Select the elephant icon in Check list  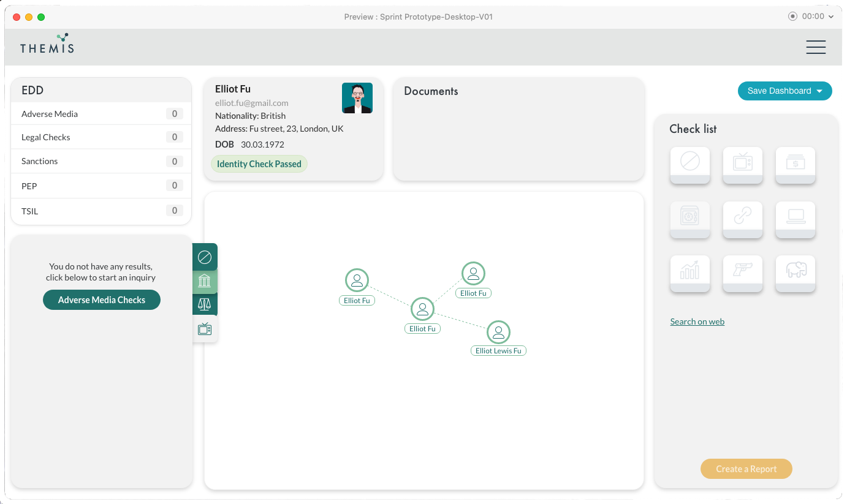point(796,271)
